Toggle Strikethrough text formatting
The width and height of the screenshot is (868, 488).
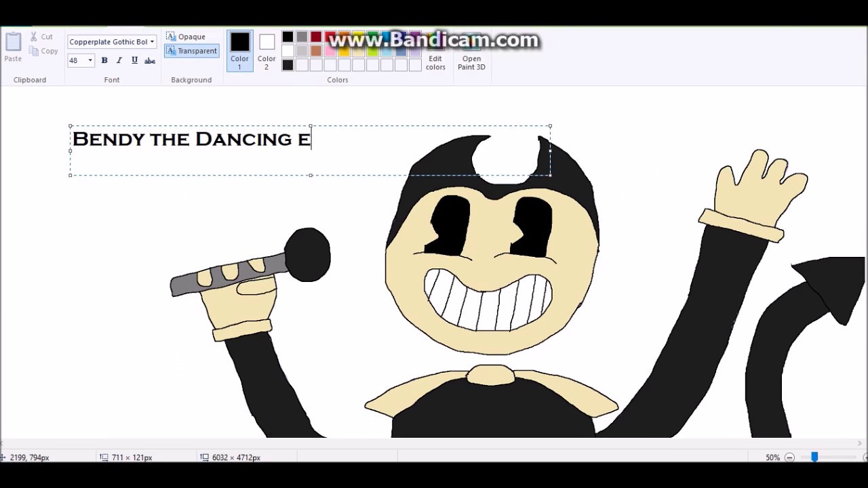click(x=150, y=60)
